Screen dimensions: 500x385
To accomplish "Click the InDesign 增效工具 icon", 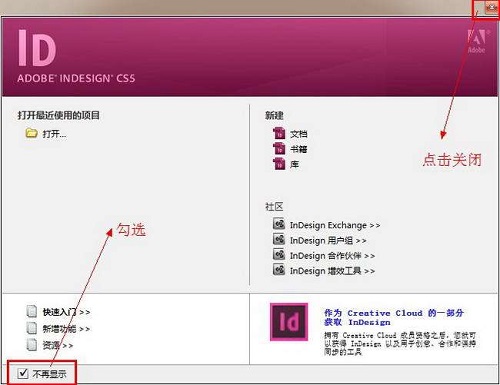I will [279, 269].
